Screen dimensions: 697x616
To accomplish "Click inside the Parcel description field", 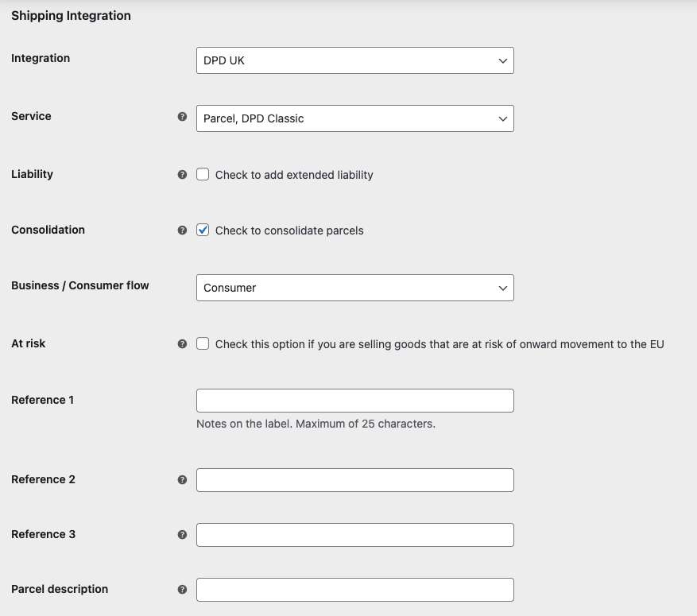I will coord(354,589).
